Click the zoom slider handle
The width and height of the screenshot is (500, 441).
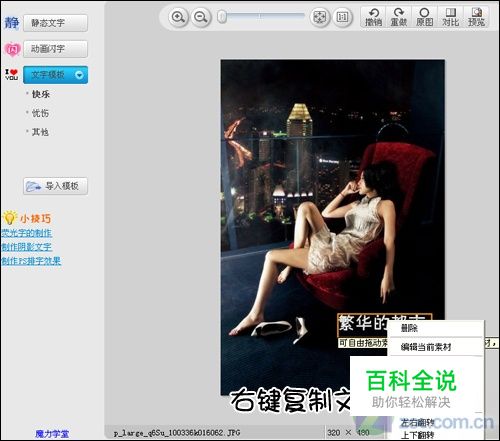click(x=222, y=17)
